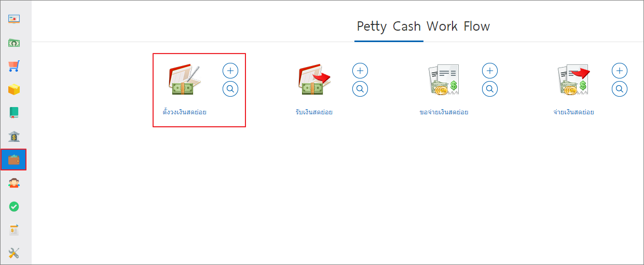Search รับเงินสดย่อย records with the magnifier
Image resolution: width=644 pixels, height=265 pixels.
pyautogui.click(x=360, y=89)
